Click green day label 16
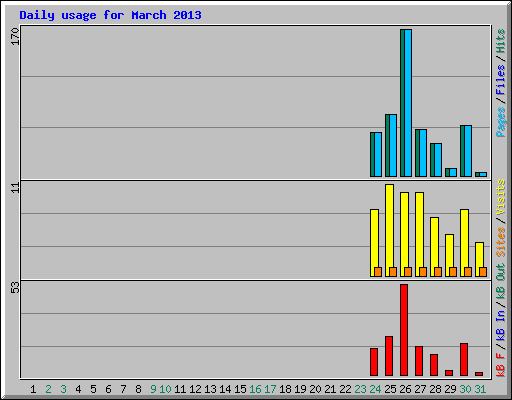 [x=255, y=389]
